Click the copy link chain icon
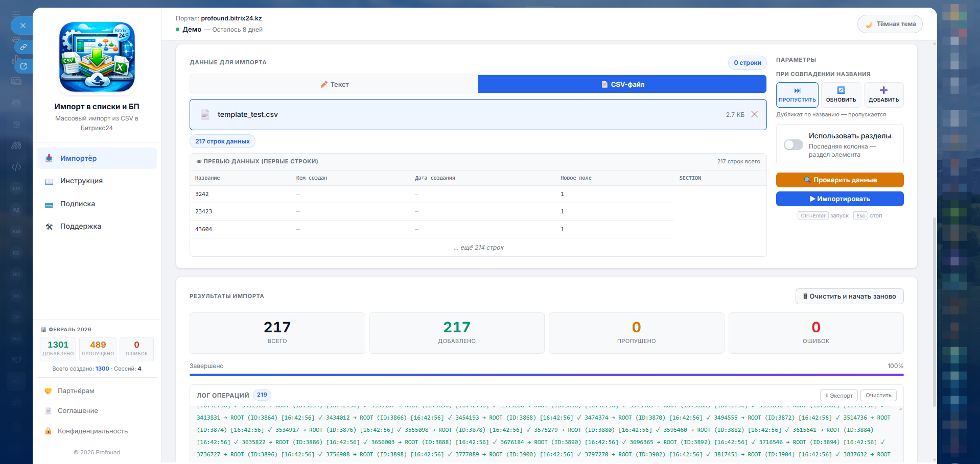Image resolution: width=980 pixels, height=464 pixels. tap(24, 47)
